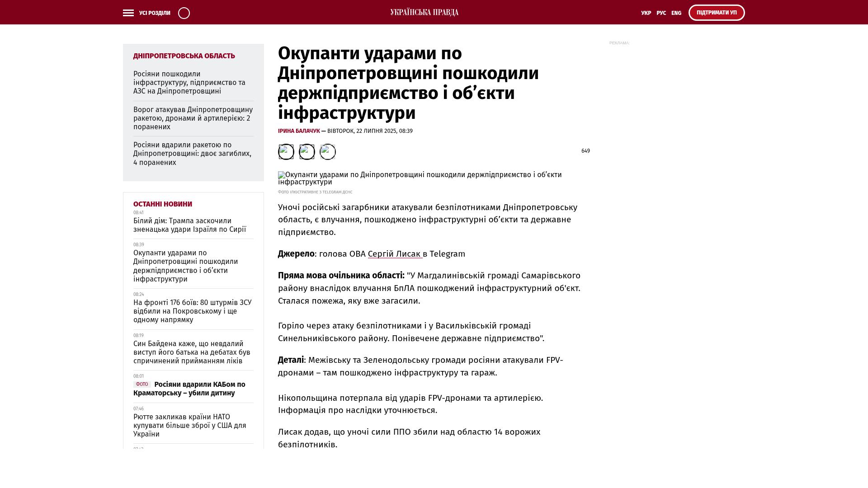Image resolution: width=868 pixels, height=488 pixels.
Task: Open the Дніпропетровська область section heading
Action: pyautogui.click(x=184, y=56)
